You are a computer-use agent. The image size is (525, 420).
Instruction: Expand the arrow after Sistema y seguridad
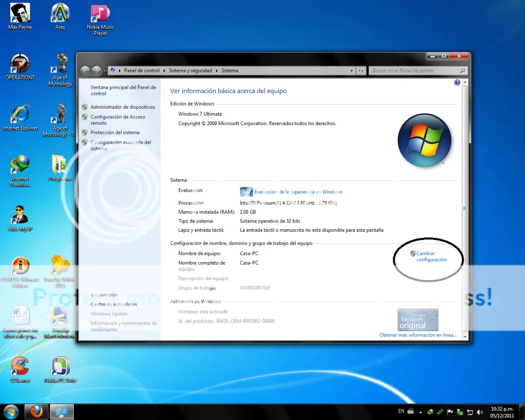point(217,71)
